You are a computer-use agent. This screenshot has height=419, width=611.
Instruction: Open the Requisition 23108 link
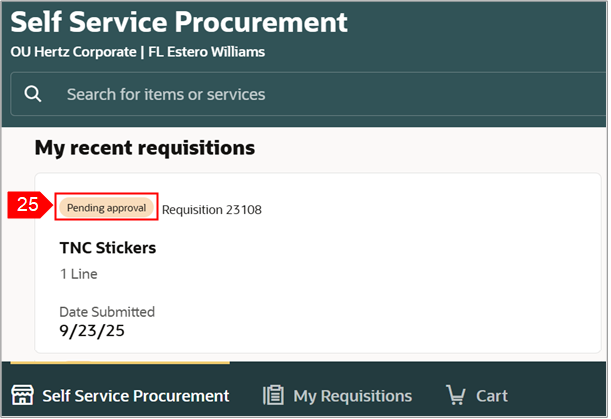(212, 209)
